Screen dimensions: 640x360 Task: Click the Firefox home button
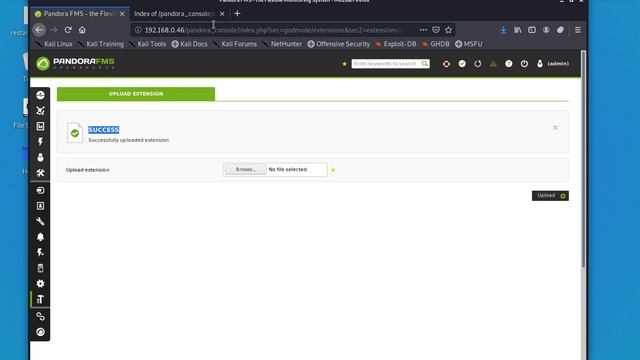(x=82, y=30)
